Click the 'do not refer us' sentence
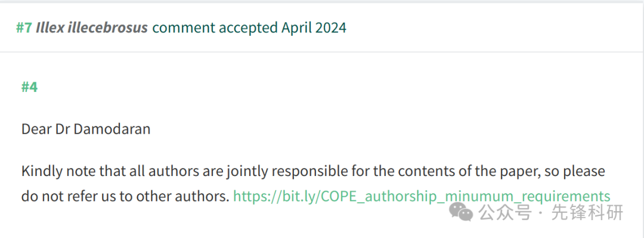The height and width of the screenshot is (238, 644). pos(125,196)
